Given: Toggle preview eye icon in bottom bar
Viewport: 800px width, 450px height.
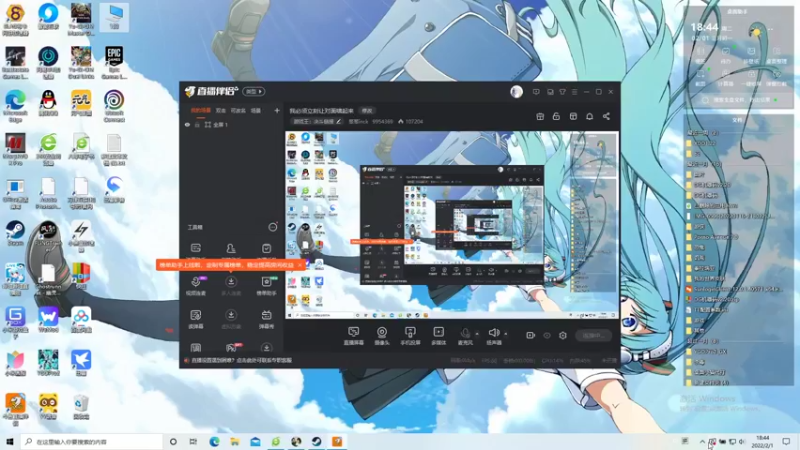Looking at the screenshot, I should (546, 335).
